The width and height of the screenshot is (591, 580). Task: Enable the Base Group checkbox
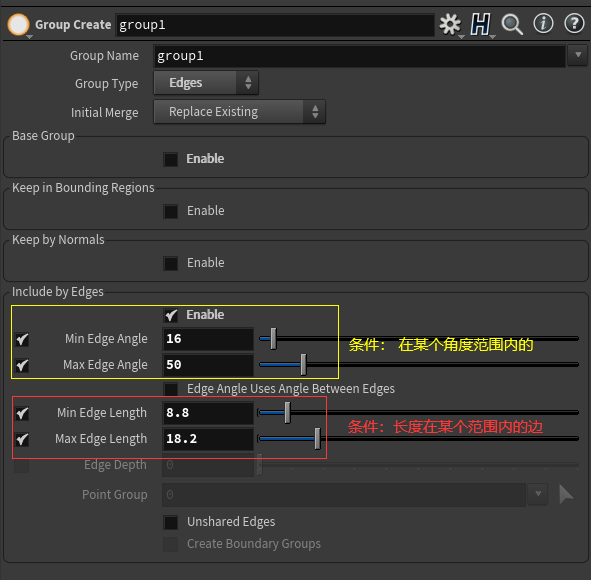[x=170, y=159]
